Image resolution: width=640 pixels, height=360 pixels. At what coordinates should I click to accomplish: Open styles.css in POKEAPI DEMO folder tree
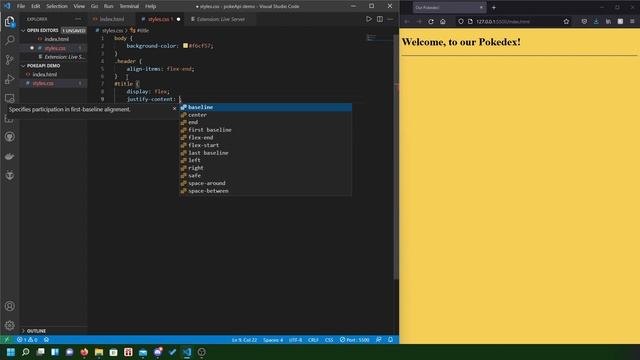point(53,83)
